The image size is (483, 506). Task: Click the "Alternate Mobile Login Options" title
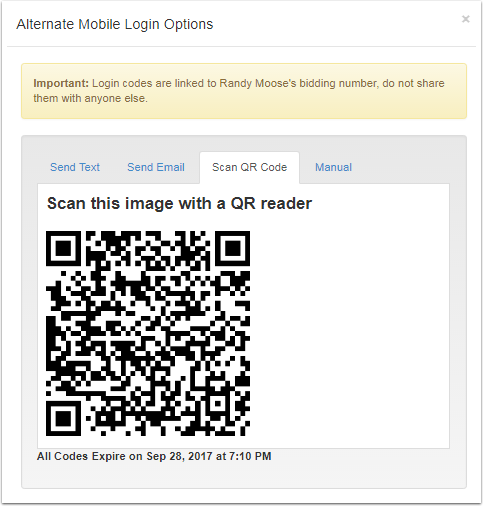pos(115,24)
